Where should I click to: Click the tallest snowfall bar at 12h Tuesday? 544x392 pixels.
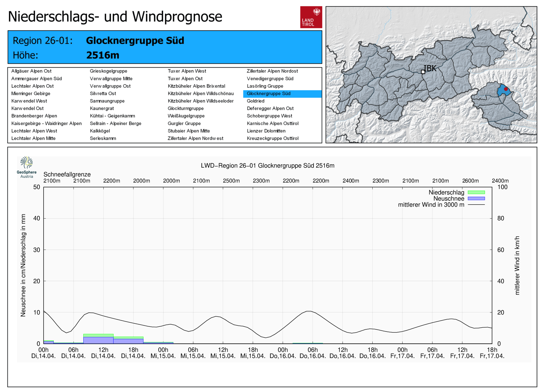point(98,339)
